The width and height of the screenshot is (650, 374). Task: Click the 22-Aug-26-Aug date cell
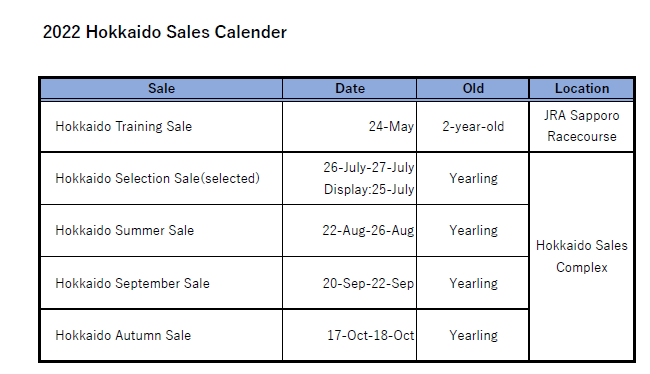pos(349,231)
